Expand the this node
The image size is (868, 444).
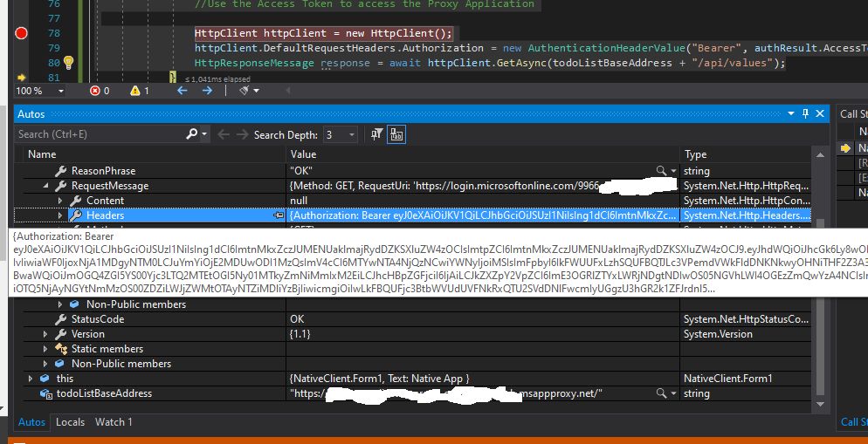pyautogui.click(x=31, y=379)
